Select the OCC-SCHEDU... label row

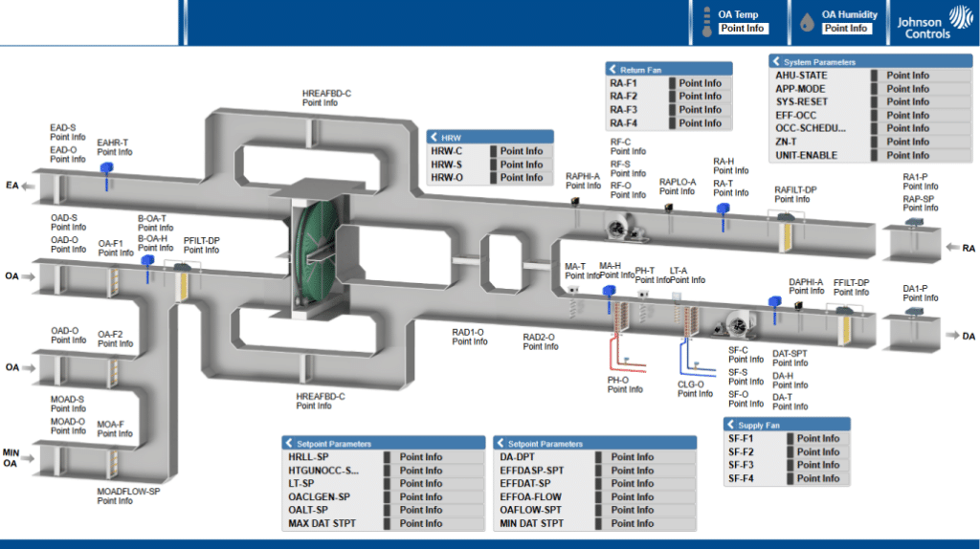point(810,128)
